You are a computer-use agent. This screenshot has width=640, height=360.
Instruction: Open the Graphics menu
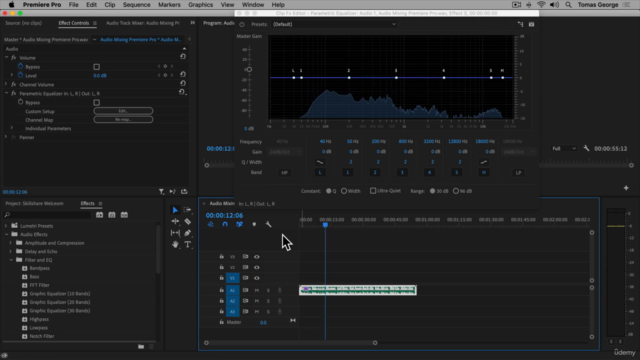click(x=200, y=4)
